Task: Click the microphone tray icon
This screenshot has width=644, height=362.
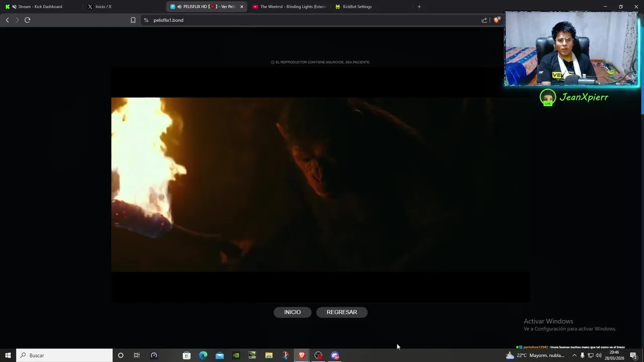Action: coord(583,355)
